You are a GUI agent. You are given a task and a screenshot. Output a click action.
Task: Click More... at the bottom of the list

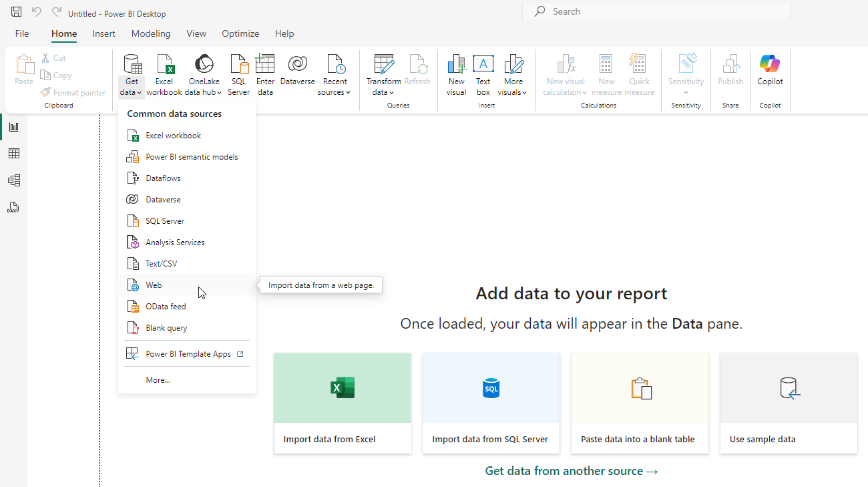pyautogui.click(x=187, y=380)
